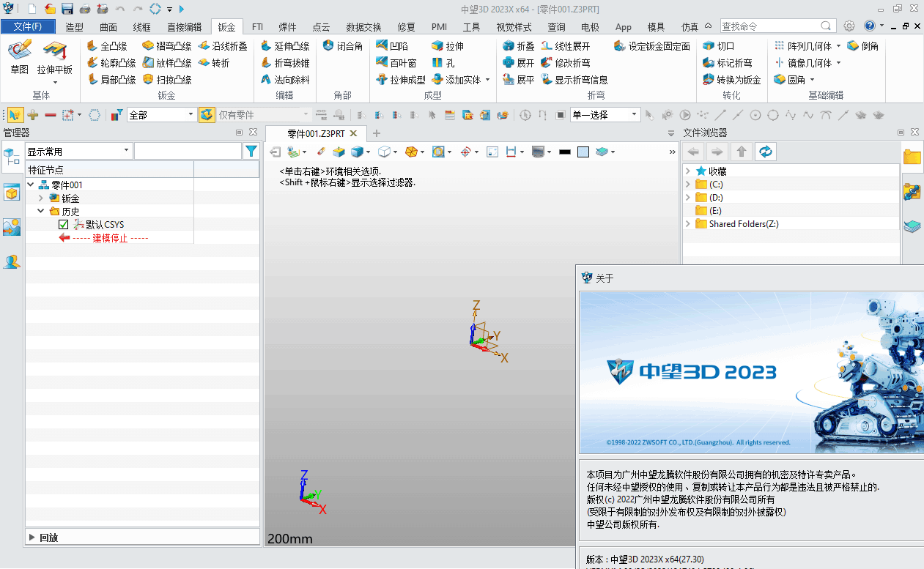Select the 全凸缘 full flange tool
The width and height of the screenshot is (924, 569).
[x=106, y=45]
